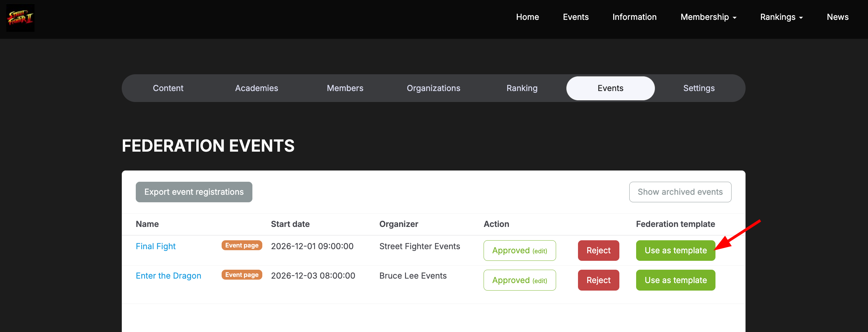Image resolution: width=868 pixels, height=332 pixels.
Task: Click the Federation template column header
Action: [x=675, y=224]
